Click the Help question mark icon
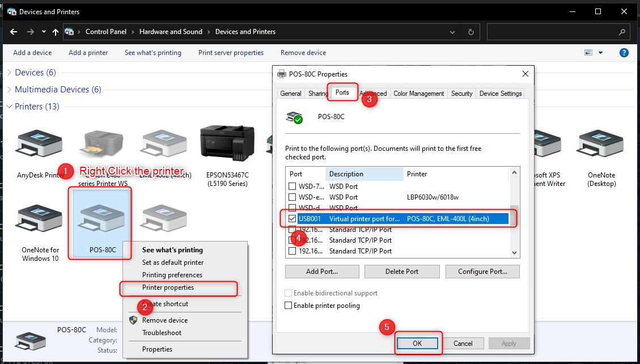Image resolution: width=640 pixels, height=364 pixels. point(624,52)
